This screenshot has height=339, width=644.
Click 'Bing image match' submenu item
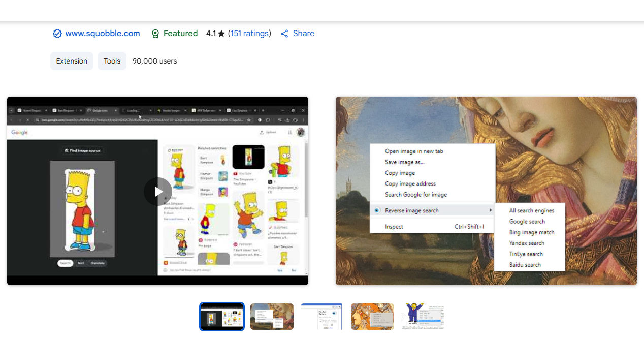[532, 232]
